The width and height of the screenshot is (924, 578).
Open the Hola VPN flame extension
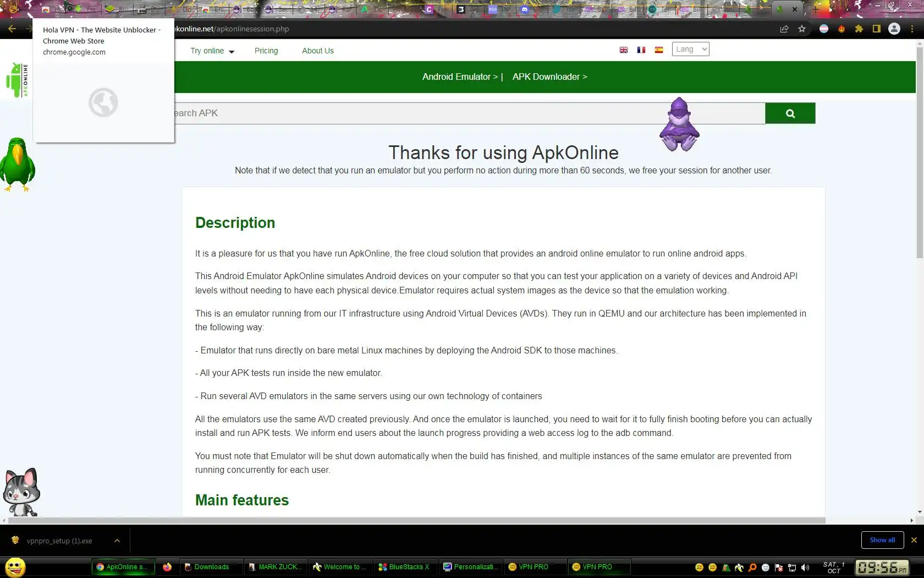click(x=842, y=29)
